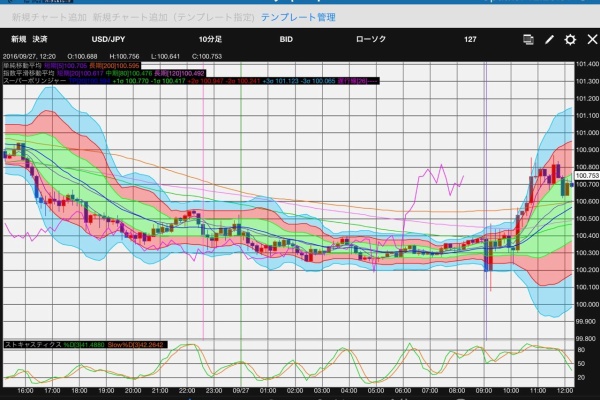The height and width of the screenshot is (400, 600).
Task: Select the pencil drawing tool
Action: click(x=549, y=39)
